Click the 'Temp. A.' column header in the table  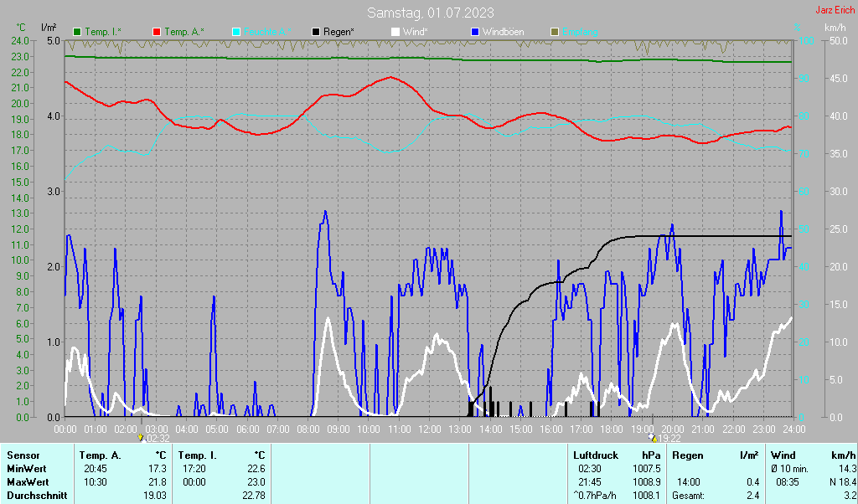click(101, 455)
